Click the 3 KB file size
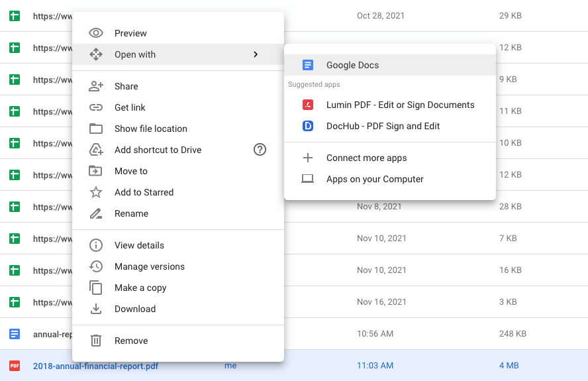 pyautogui.click(x=508, y=301)
